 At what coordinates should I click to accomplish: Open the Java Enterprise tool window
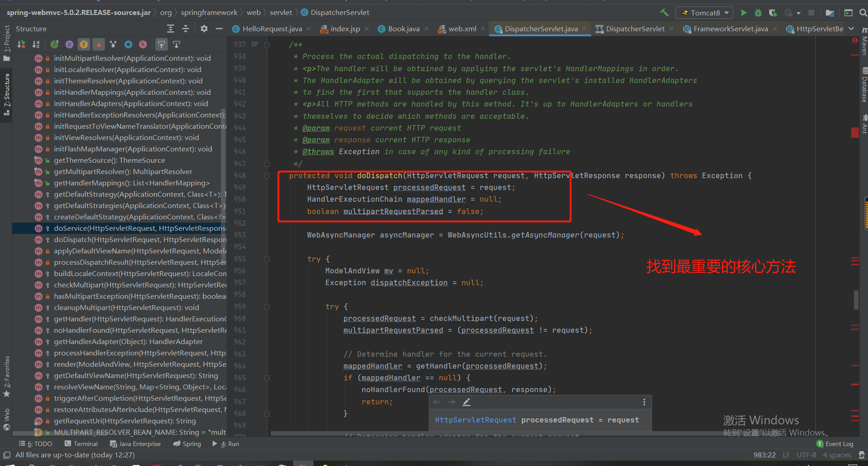tap(135, 444)
